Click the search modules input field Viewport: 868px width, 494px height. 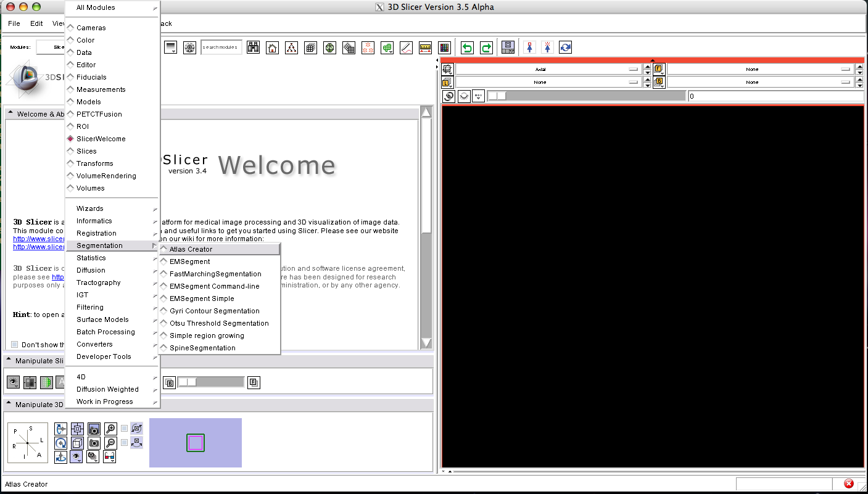[221, 47]
